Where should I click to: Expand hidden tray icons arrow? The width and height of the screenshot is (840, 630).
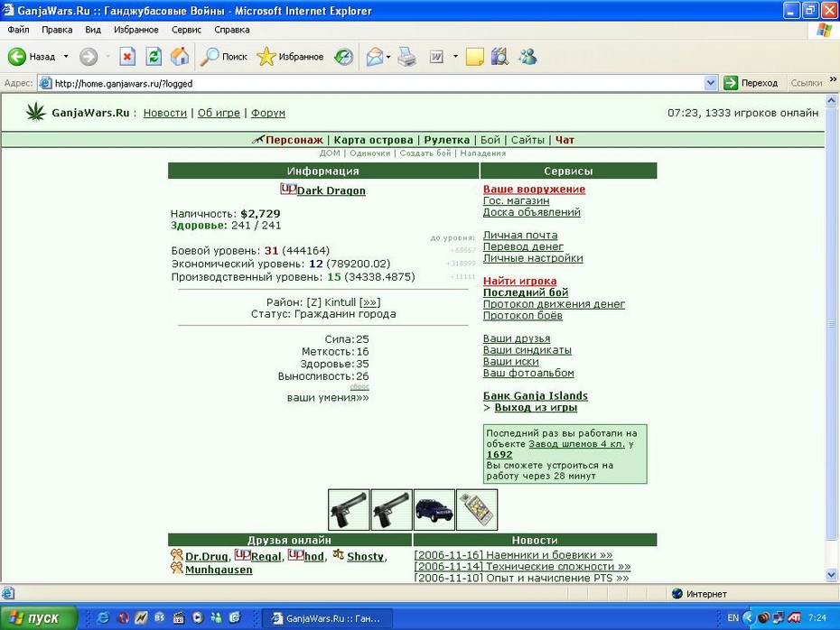(748, 617)
